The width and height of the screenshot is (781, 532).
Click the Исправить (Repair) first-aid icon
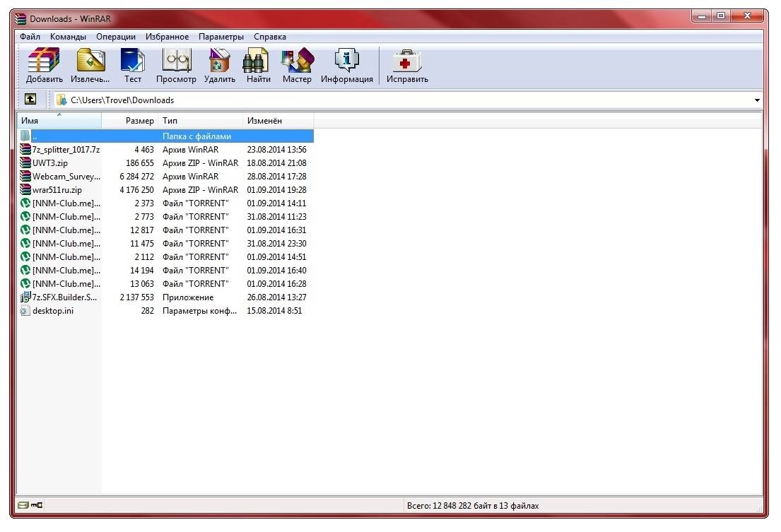(x=407, y=65)
